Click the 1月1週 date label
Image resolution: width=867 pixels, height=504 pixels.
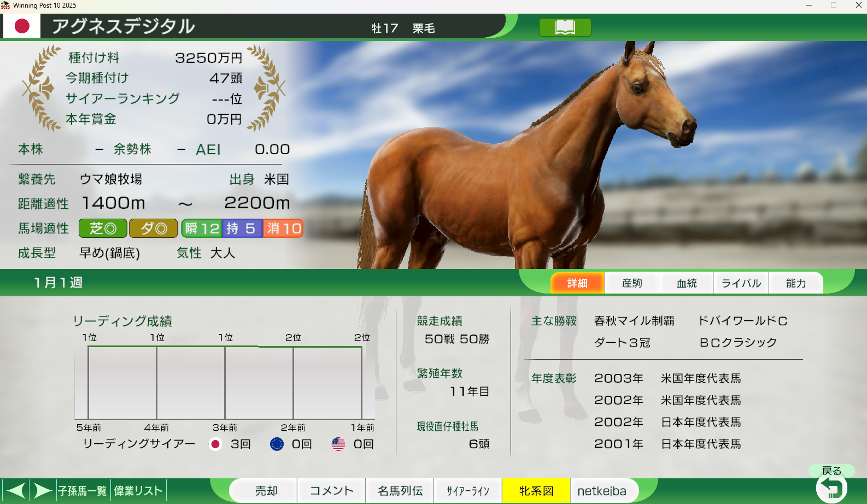click(x=58, y=283)
